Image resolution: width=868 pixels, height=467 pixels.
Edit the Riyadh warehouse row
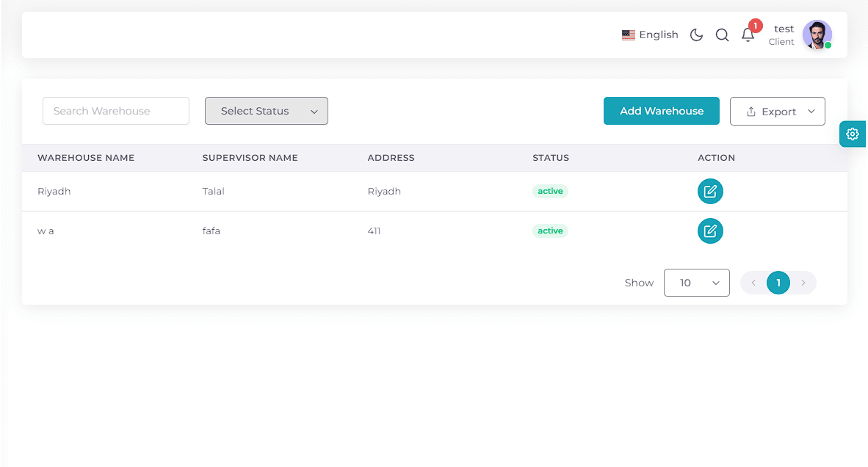pos(710,192)
